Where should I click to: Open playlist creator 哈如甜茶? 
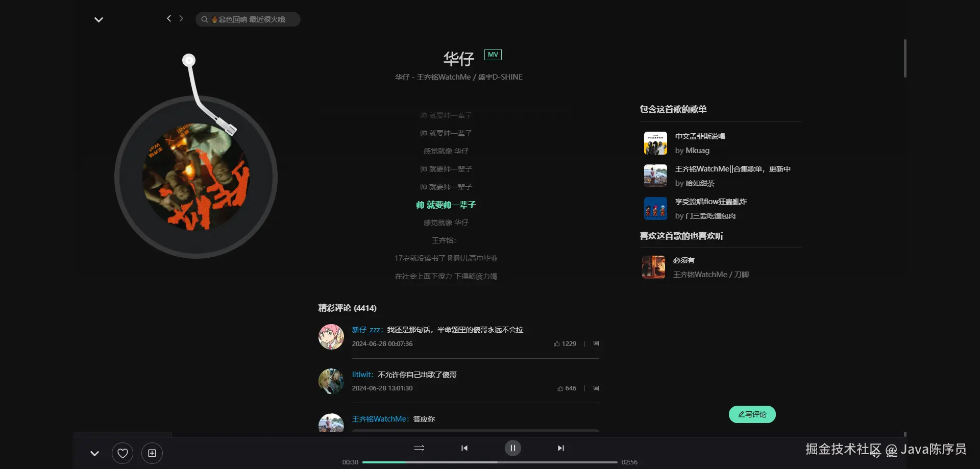coord(700,183)
